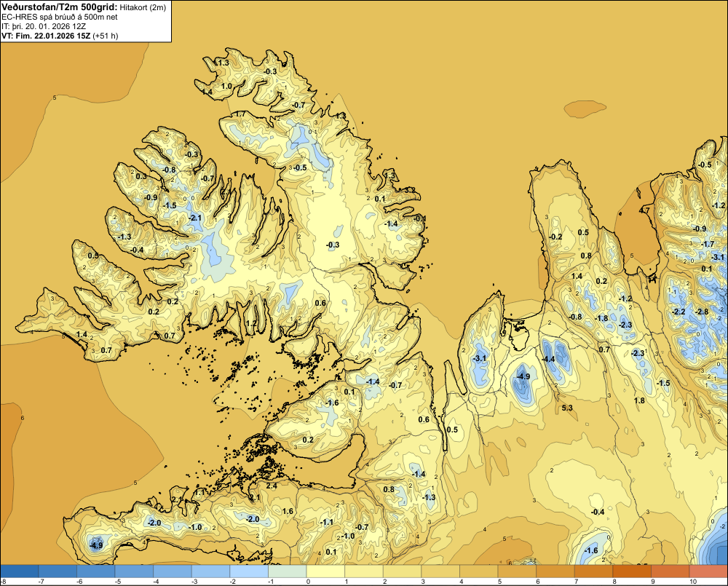The image size is (728, 586).
Task: Click the 1.8 temperature value on the map
Action: point(639,400)
